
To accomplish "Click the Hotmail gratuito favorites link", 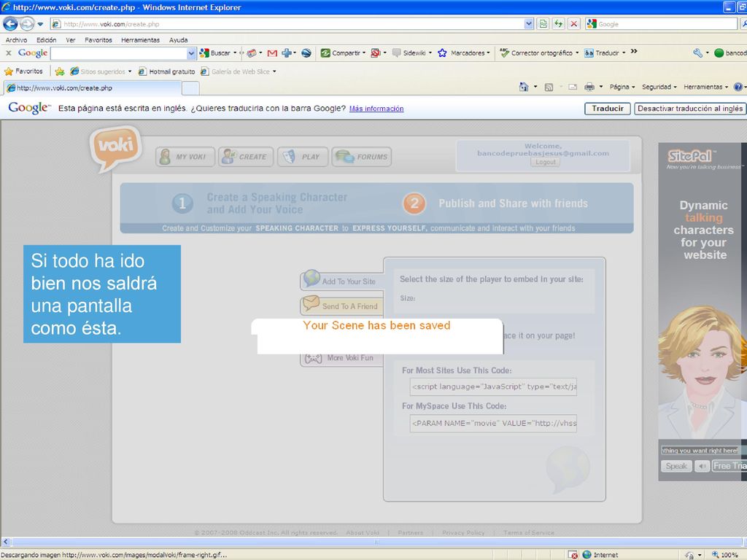I will point(167,71).
